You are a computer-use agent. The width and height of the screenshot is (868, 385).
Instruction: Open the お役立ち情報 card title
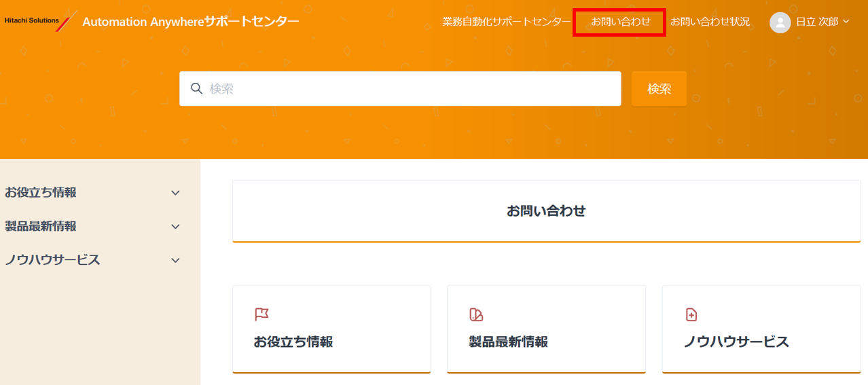click(293, 342)
